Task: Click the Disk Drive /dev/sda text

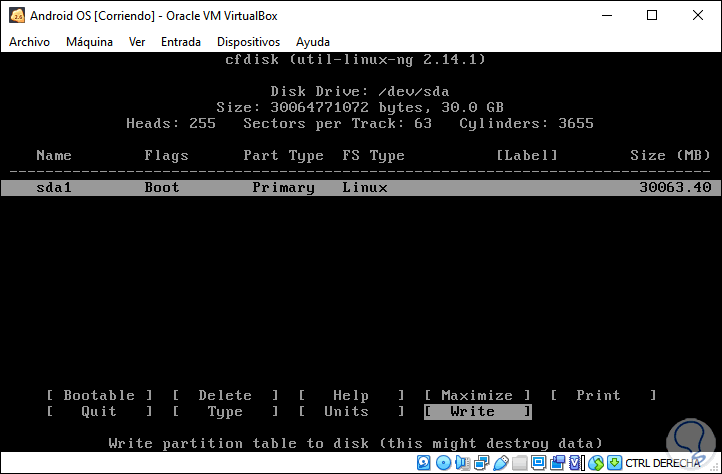Action: [x=360, y=91]
